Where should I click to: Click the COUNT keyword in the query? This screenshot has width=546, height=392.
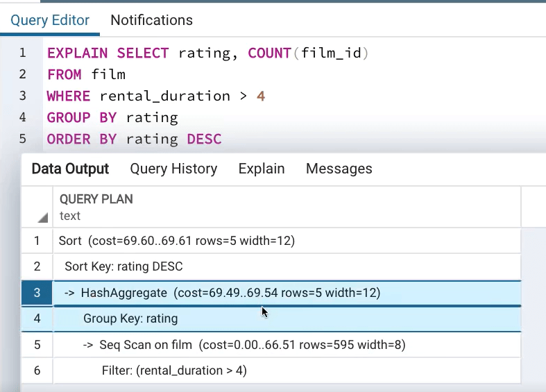[x=269, y=53]
